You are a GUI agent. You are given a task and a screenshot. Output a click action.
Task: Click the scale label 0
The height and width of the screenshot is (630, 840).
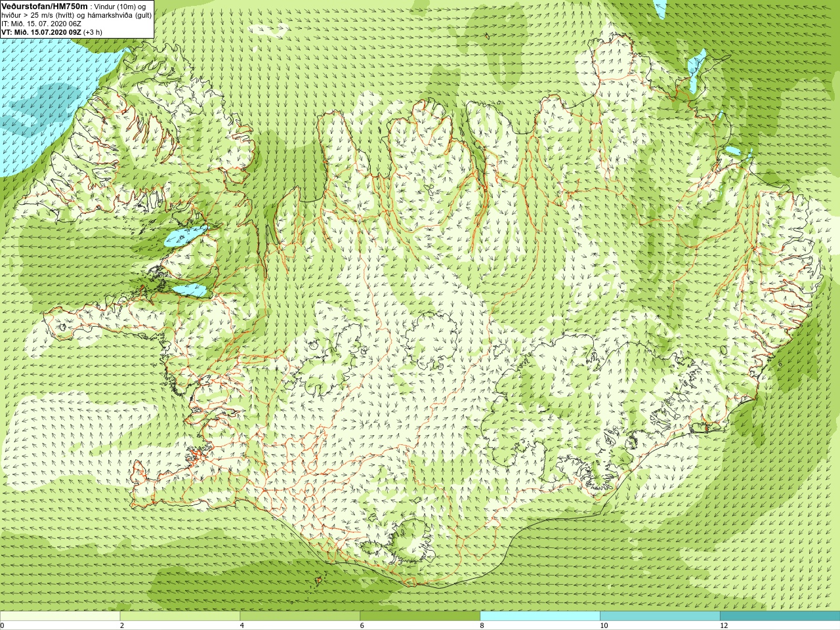point(3,625)
